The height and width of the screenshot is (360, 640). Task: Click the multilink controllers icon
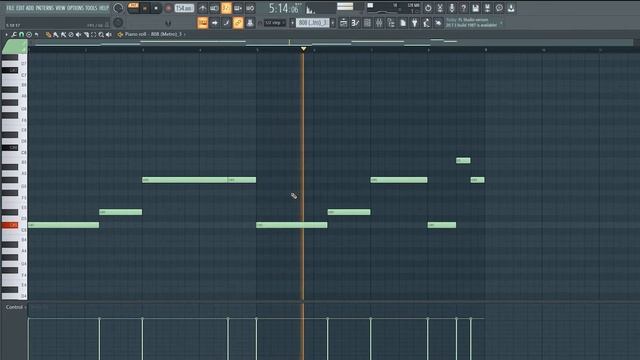tap(250, 23)
